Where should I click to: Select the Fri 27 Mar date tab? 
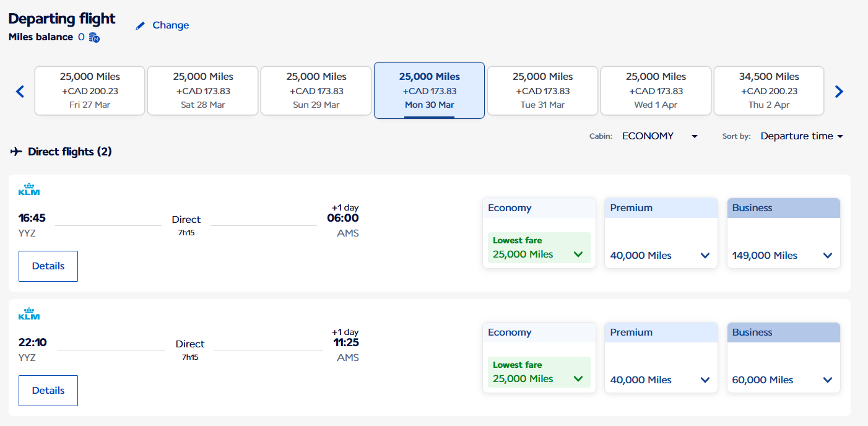(x=90, y=90)
